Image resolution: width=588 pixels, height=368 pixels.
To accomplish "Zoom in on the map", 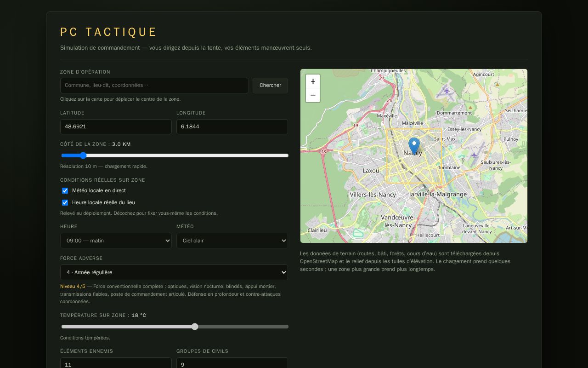I will tap(313, 81).
